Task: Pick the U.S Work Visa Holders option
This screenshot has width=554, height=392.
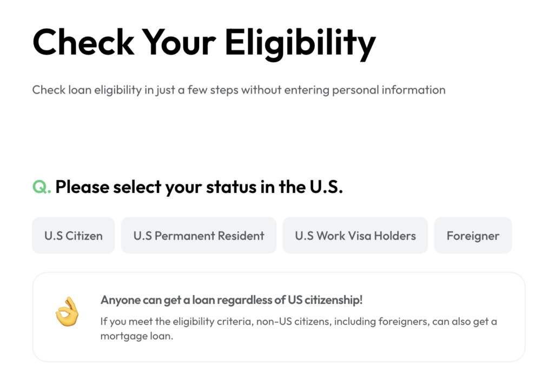Action: pyautogui.click(x=355, y=235)
